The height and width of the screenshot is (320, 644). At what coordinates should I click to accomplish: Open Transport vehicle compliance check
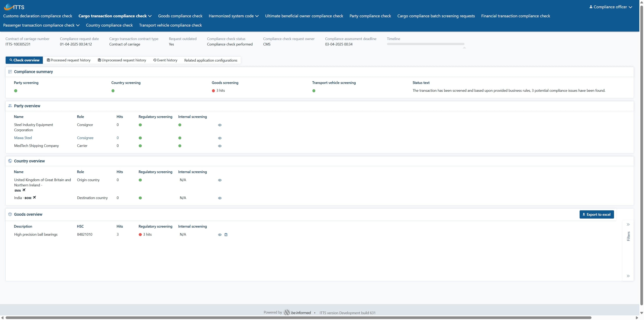(x=170, y=25)
